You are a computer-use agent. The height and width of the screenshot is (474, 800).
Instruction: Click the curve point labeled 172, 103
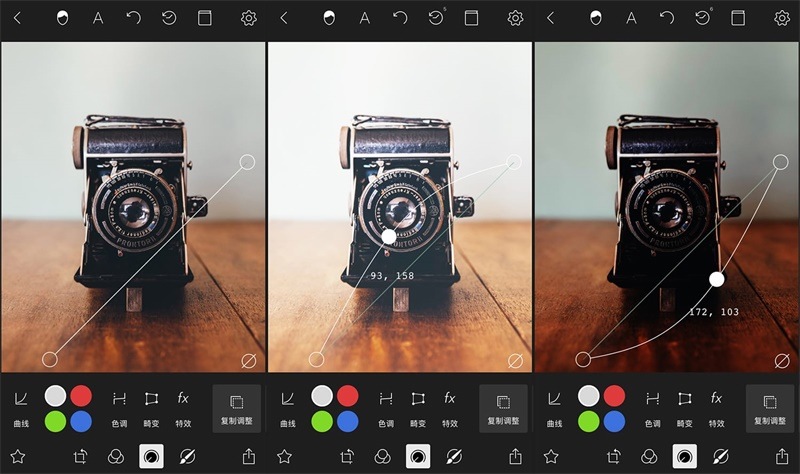[716, 279]
